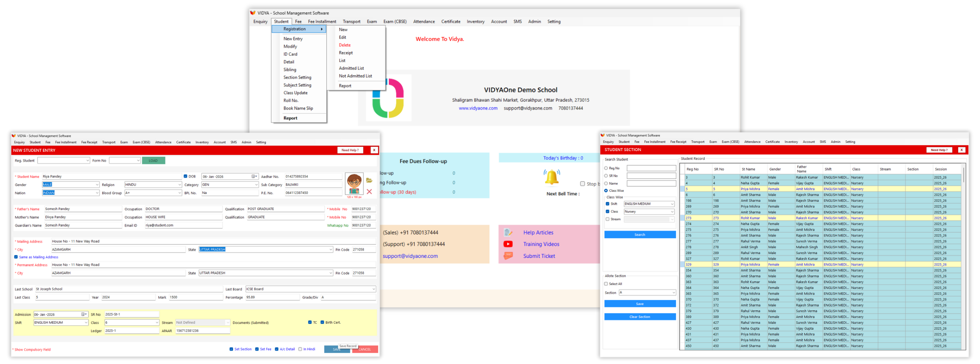Open the Training Videos link
This screenshot has height=364, width=980.
(541, 245)
